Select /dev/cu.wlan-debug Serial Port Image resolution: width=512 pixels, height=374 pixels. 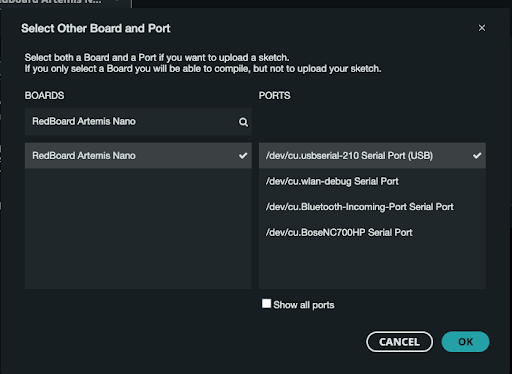point(372,181)
